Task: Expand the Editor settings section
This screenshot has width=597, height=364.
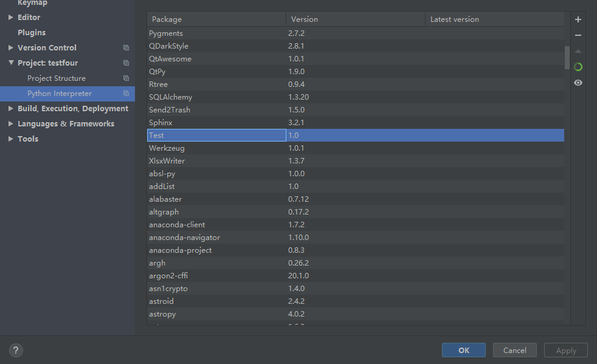Action: click(11, 18)
